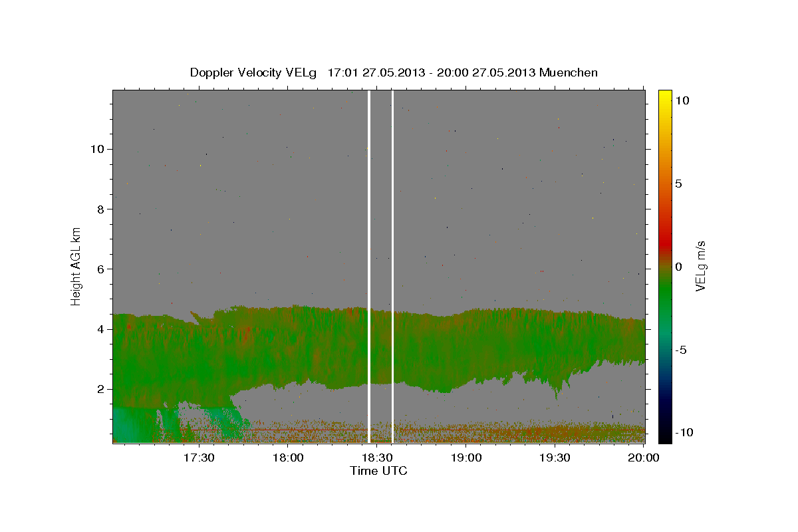798x532 pixels.
Task: Click the colorbar value 5 label
Action: tap(678, 184)
